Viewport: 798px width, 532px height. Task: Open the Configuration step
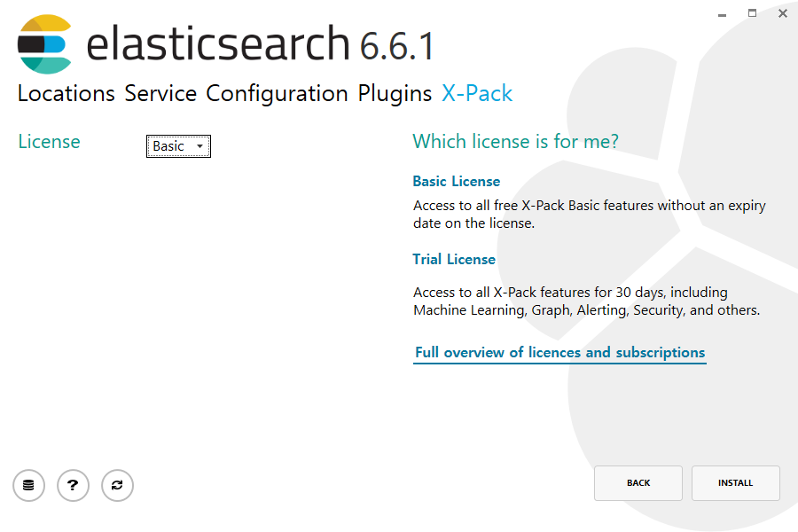tap(277, 94)
